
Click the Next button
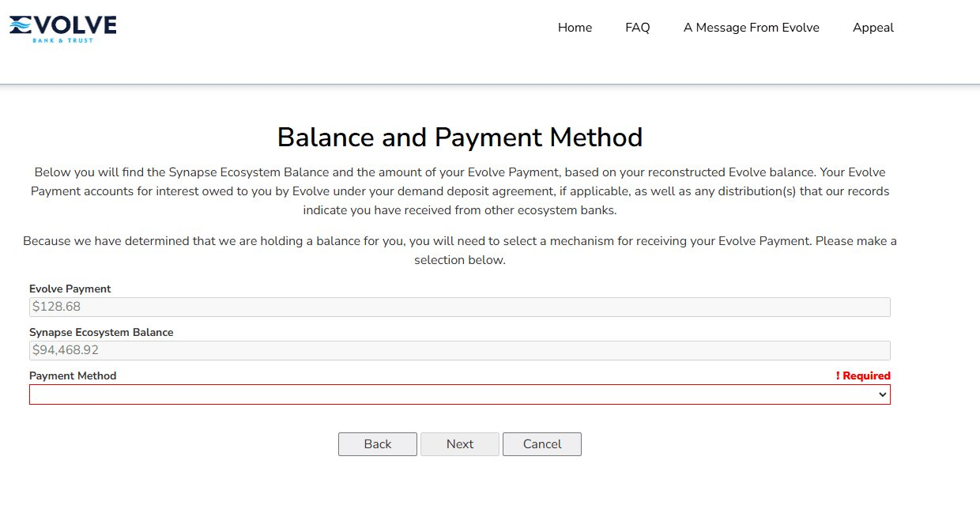(460, 444)
